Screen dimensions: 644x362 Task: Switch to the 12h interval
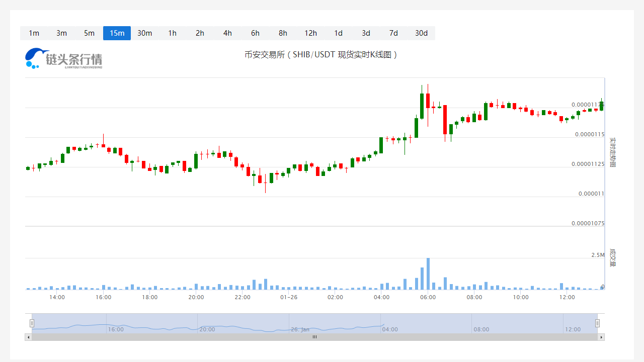[310, 33]
